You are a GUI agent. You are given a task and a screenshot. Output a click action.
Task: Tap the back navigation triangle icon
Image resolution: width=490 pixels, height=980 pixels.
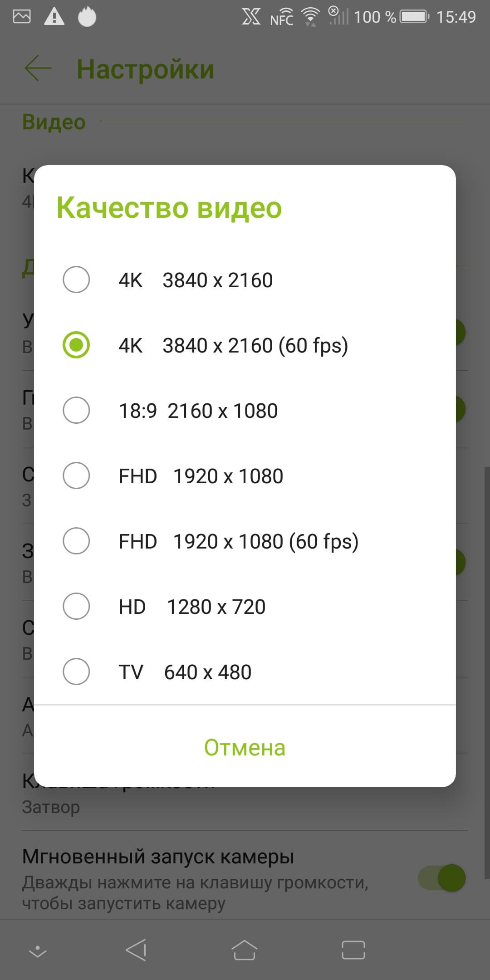pos(136,950)
